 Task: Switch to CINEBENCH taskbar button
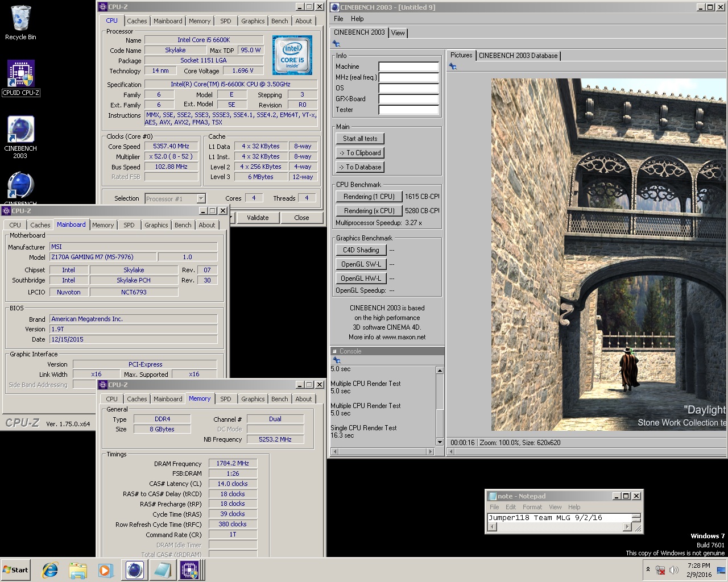(135, 570)
